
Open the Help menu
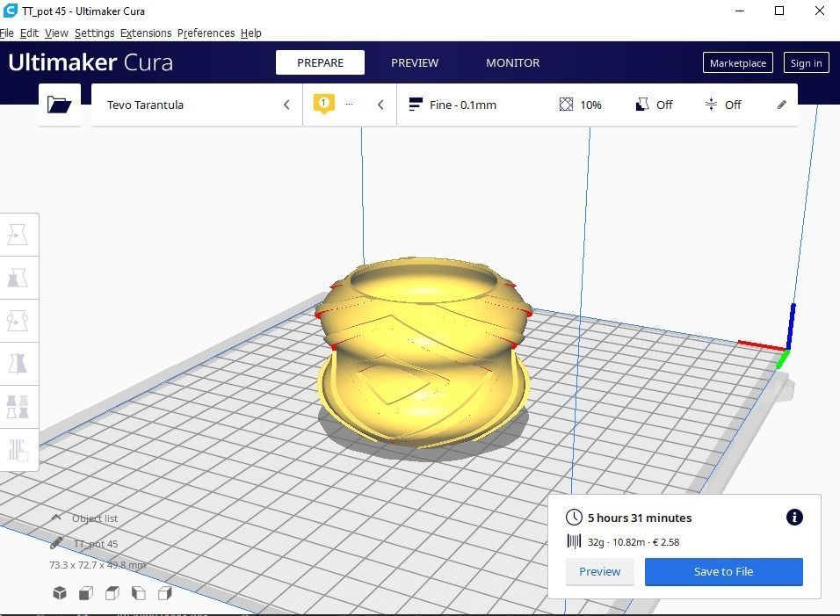[250, 33]
